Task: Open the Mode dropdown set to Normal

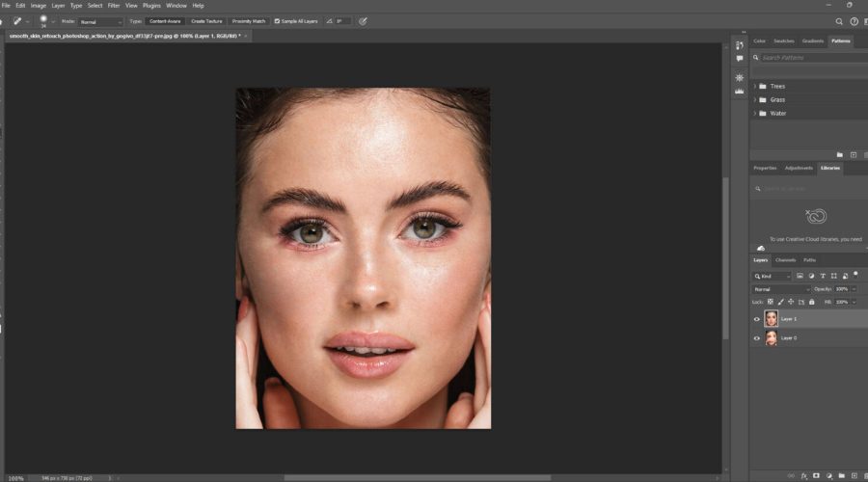Action: [100, 21]
